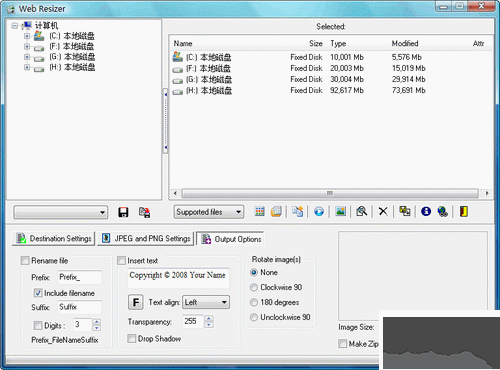Viewport: 500px width, 370px height.
Task: Click the delete saved profile icon
Action: coord(144,212)
